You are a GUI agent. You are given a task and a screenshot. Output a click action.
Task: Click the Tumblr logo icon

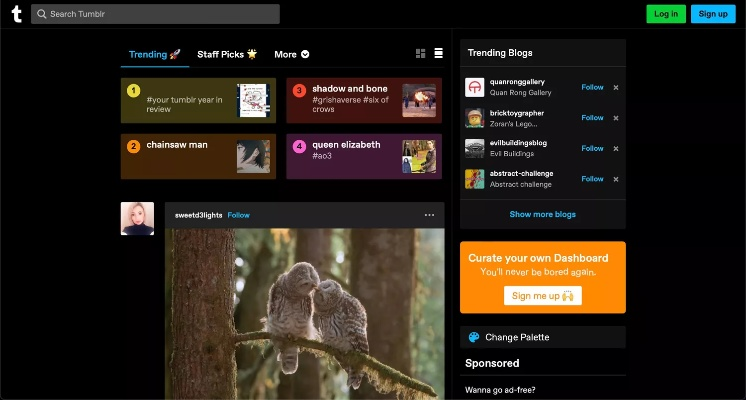point(16,14)
